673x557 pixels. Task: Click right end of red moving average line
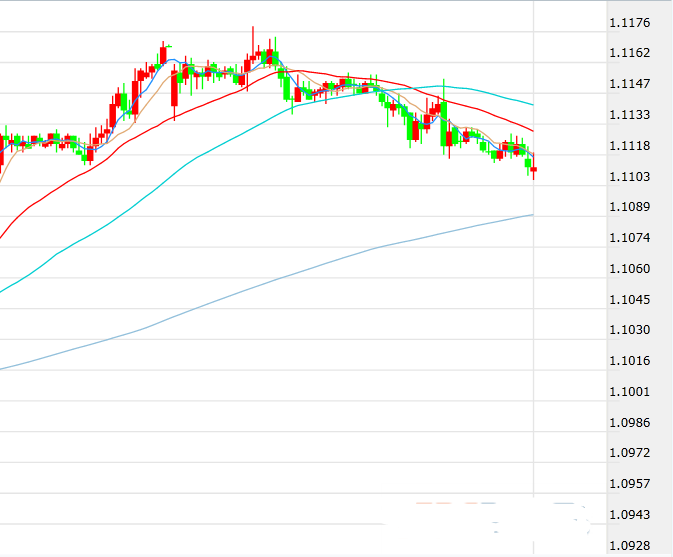pyautogui.click(x=531, y=130)
